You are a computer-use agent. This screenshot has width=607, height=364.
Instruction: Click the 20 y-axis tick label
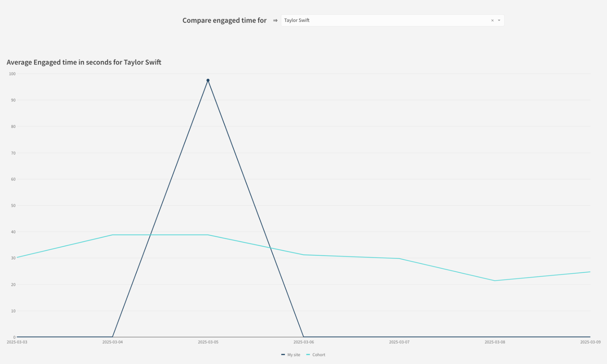click(x=13, y=285)
